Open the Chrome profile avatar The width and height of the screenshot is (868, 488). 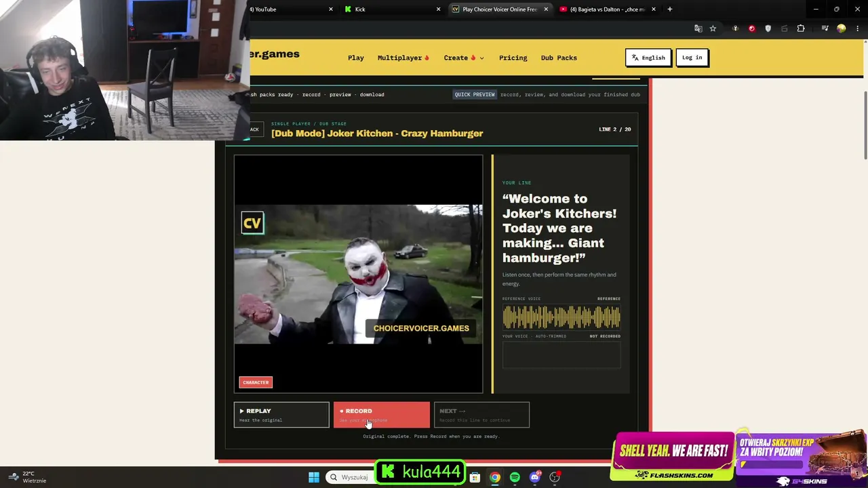click(841, 28)
